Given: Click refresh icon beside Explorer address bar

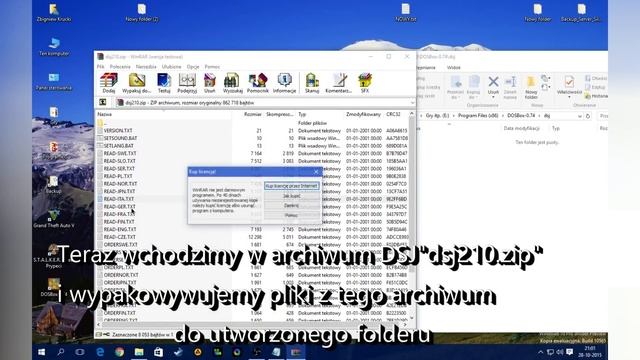Looking at the screenshot, I should (x=588, y=116).
